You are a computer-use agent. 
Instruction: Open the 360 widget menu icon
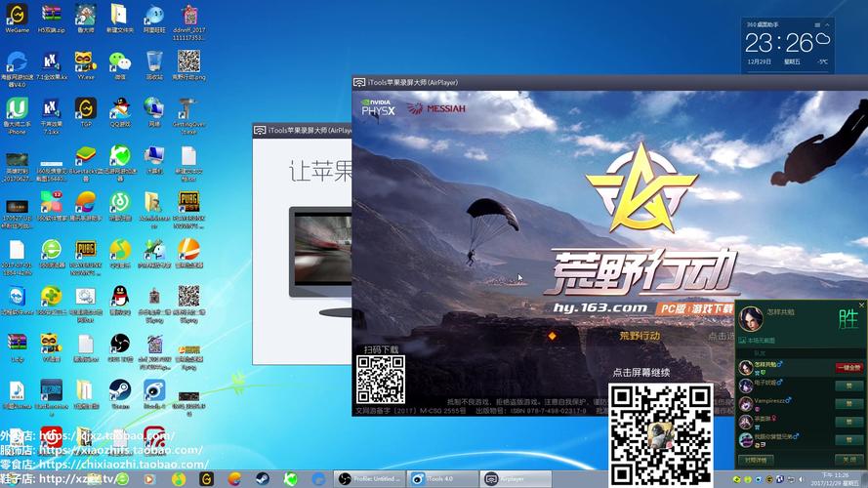point(817,25)
